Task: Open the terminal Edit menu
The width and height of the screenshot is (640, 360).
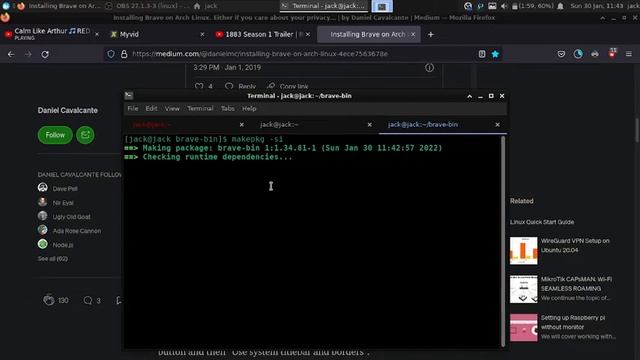Action: point(151,109)
